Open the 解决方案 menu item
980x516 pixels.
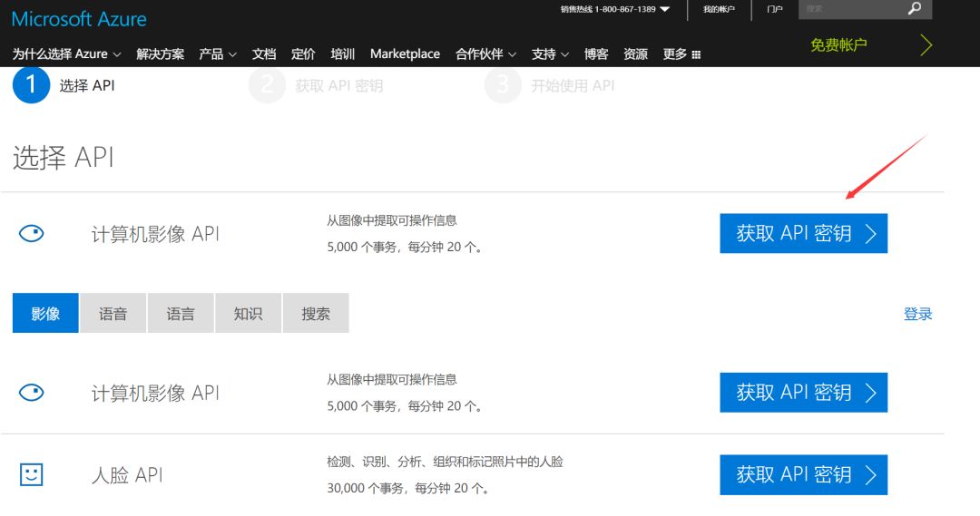pos(160,54)
